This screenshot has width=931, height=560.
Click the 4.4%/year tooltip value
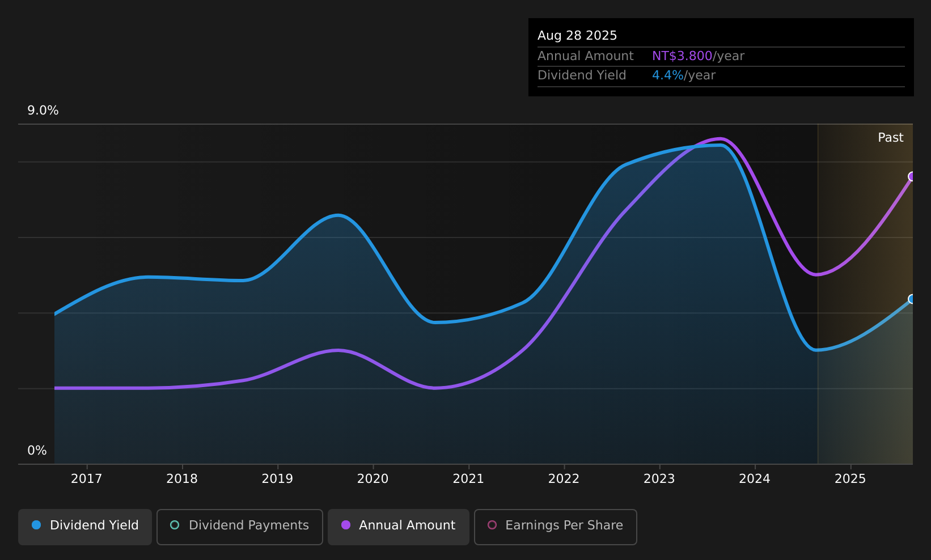tap(684, 75)
